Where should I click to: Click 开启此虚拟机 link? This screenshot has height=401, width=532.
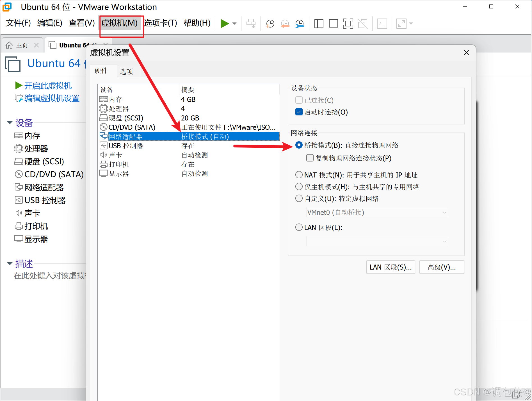(44, 86)
